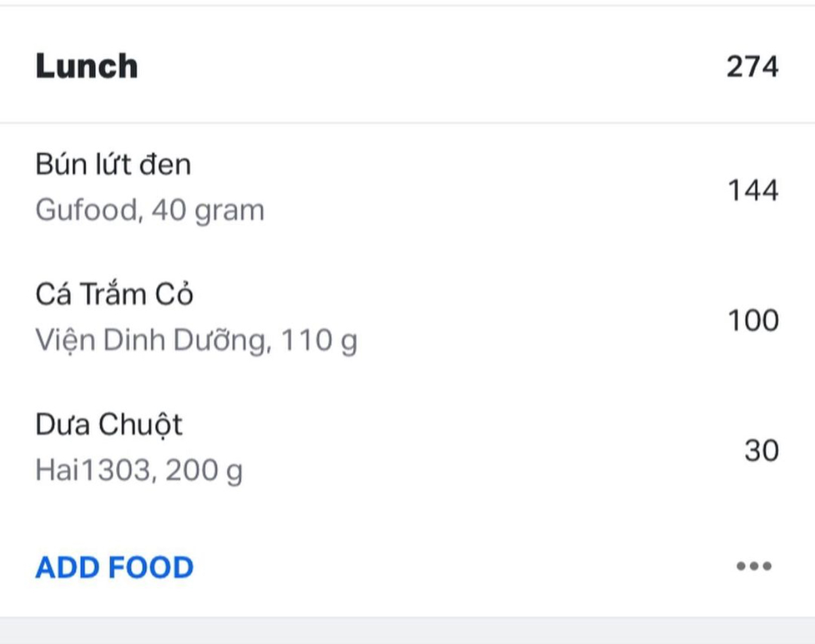Click the gray separator strip below ADD FOOD
Screen dimensions: 815x644
click(407, 630)
